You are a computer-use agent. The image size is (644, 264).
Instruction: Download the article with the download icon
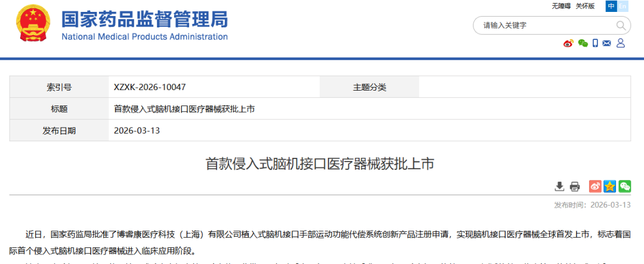559,187
